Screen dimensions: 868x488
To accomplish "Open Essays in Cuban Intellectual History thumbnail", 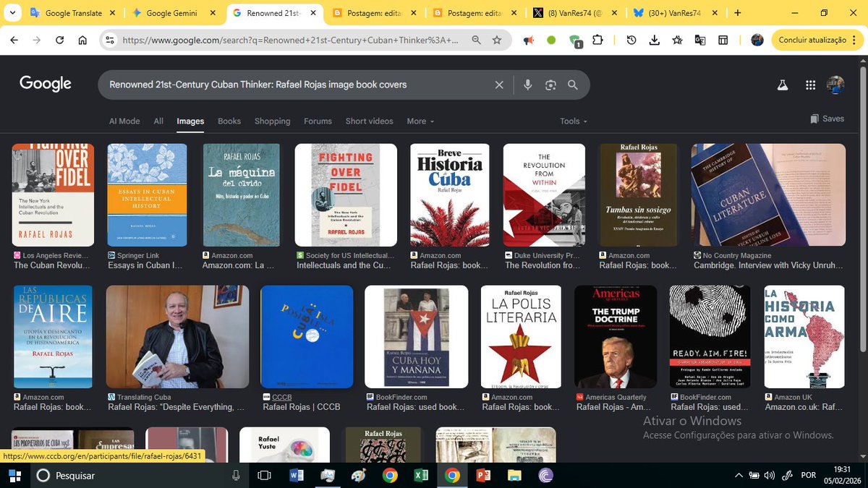I will 147,195.
